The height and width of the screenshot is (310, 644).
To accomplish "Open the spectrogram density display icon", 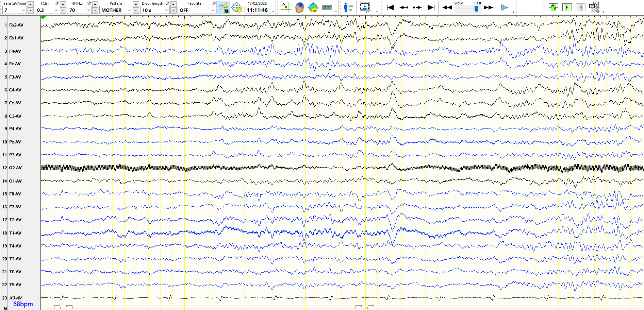I will coord(327,7).
